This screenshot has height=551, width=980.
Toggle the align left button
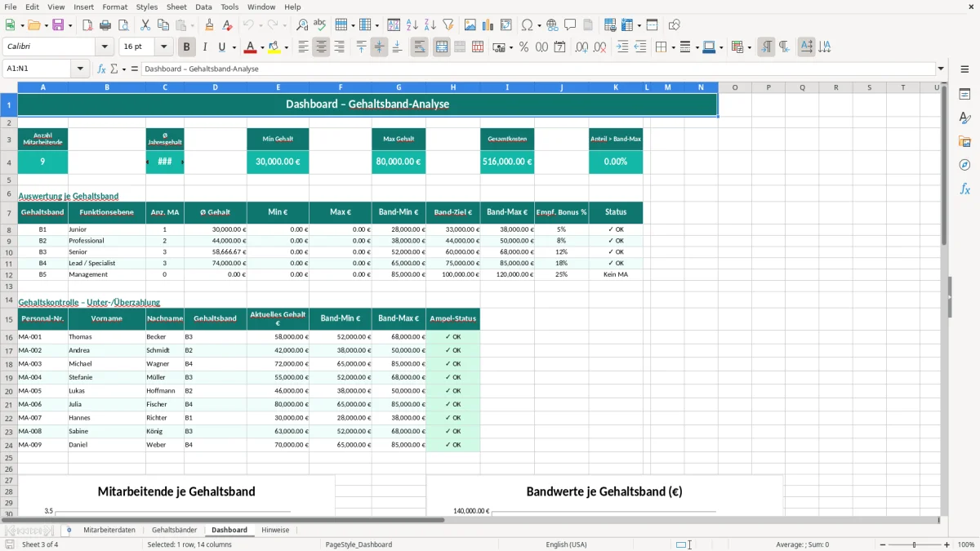point(303,47)
